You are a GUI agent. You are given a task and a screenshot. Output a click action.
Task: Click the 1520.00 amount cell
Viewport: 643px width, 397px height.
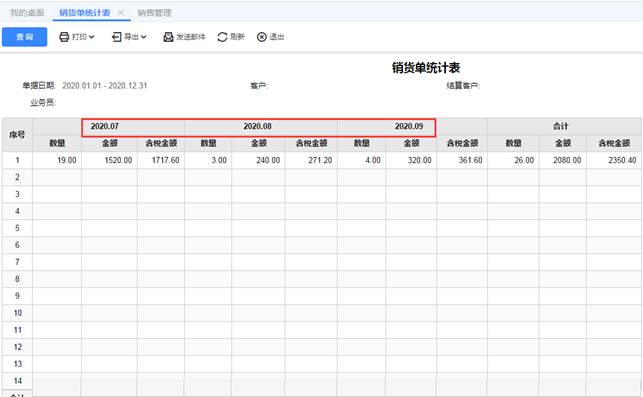109,160
